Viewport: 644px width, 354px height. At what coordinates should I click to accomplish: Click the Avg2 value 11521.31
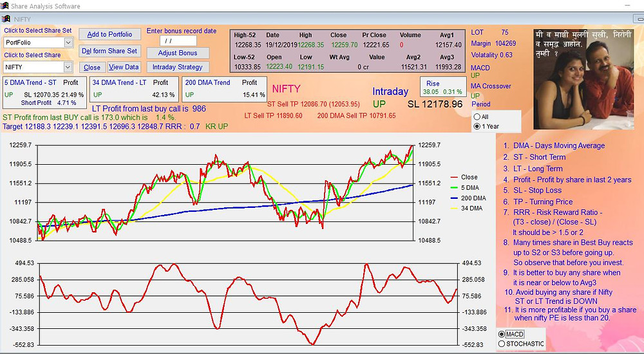click(x=414, y=66)
